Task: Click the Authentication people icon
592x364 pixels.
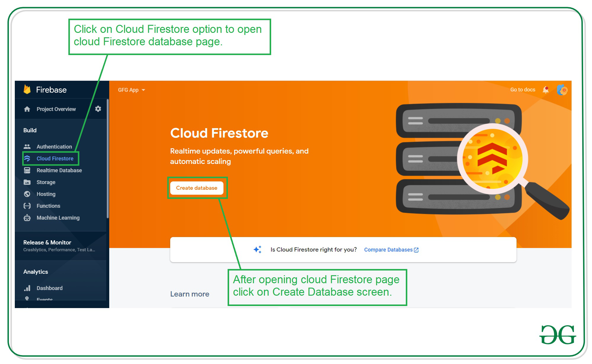Action: click(x=27, y=146)
